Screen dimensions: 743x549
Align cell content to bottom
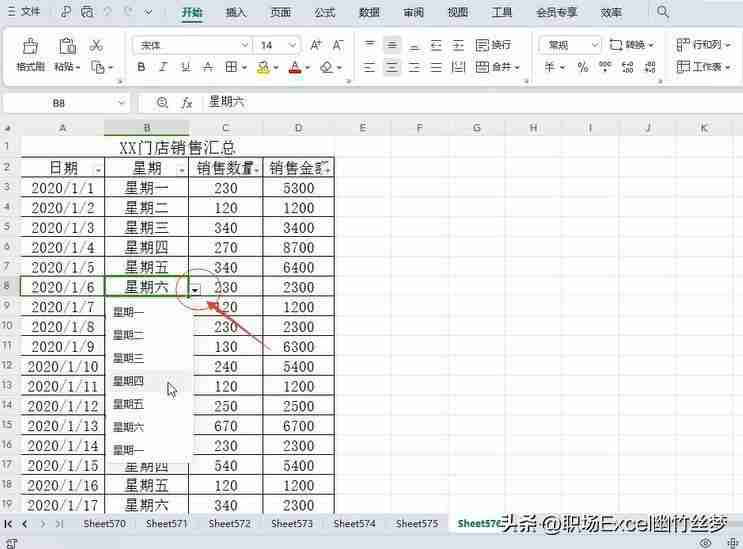tap(414, 45)
